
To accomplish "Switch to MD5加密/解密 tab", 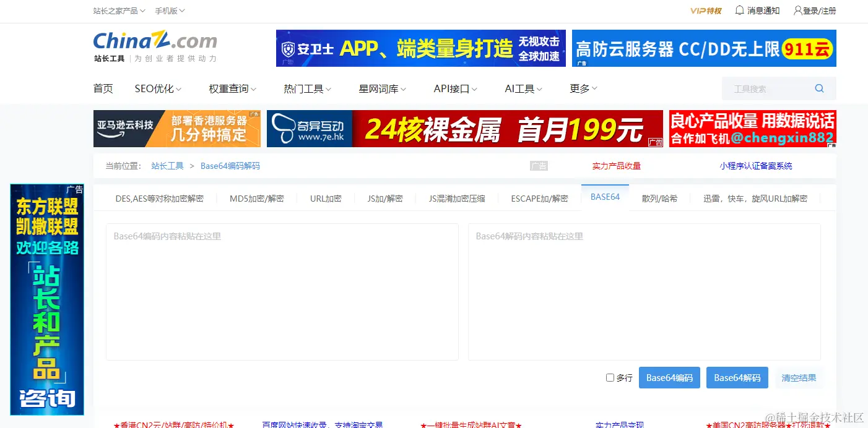I will [257, 199].
